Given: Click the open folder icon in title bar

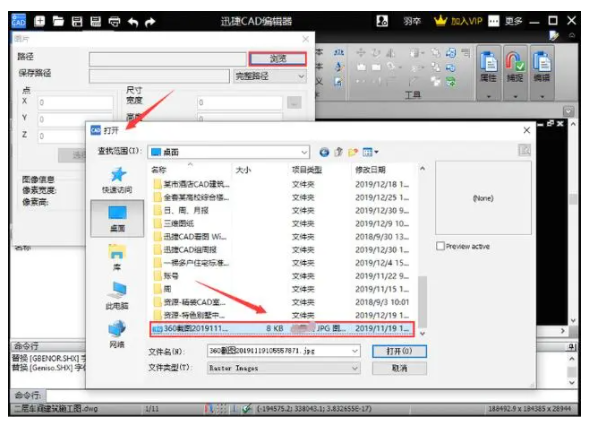Looking at the screenshot, I should (58, 21).
